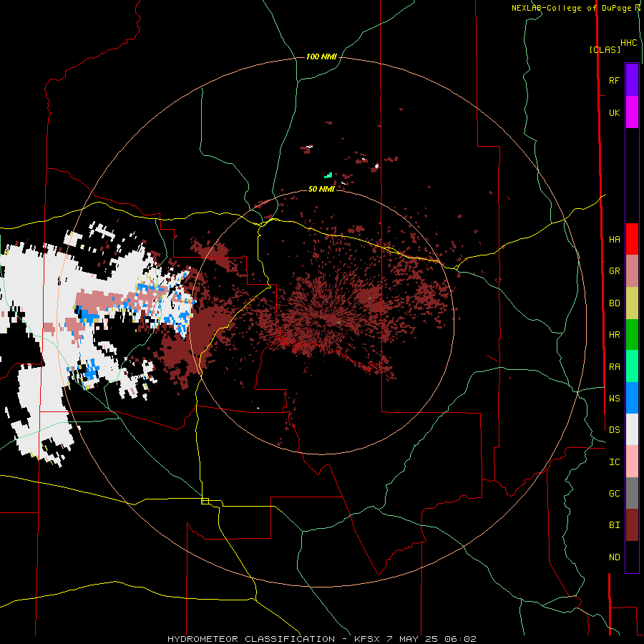
Task: Click the BI legend label
Action: 614,525
